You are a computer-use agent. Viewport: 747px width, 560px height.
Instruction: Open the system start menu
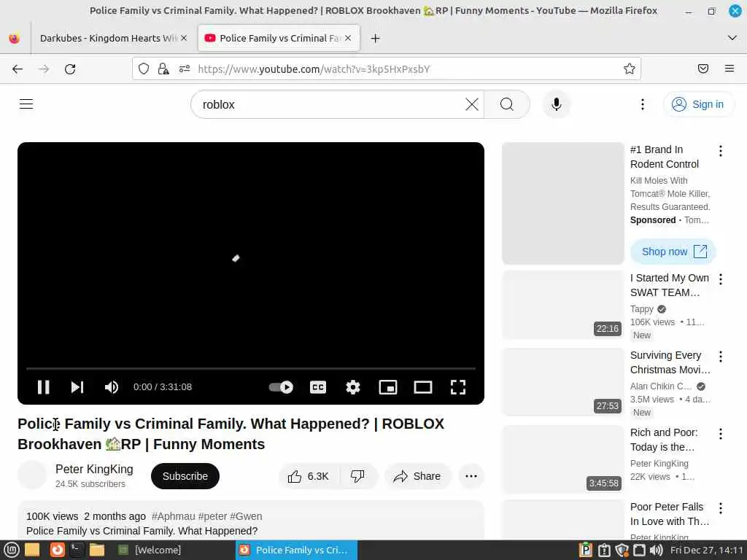click(12, 550)
